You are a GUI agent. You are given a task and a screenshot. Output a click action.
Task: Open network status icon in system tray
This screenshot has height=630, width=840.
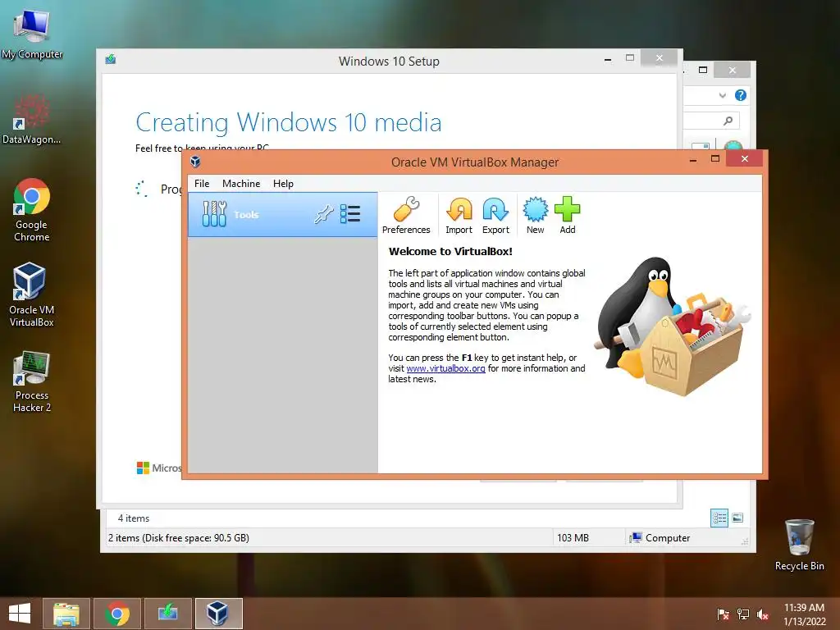point(743,614)
